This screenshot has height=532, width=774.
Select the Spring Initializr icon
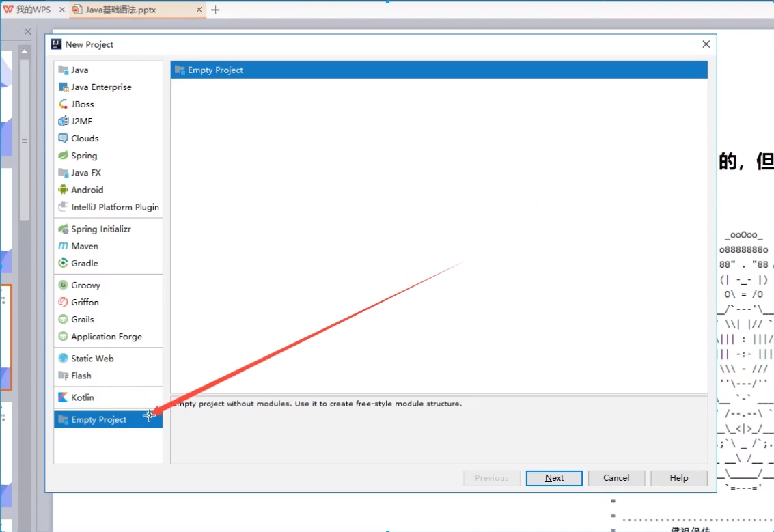click(63, 229)
